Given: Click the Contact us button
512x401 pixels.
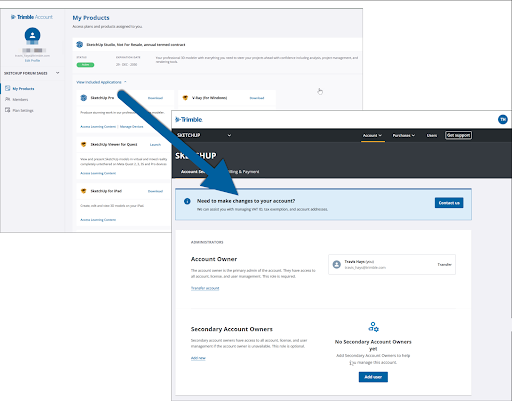Looking at the screenshot, I should [x=449, y=203].
